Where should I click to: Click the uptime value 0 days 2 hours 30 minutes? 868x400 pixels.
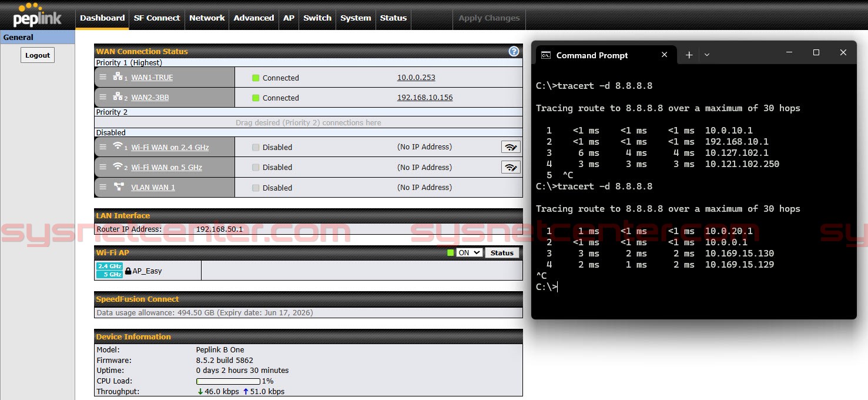(242, 371)
